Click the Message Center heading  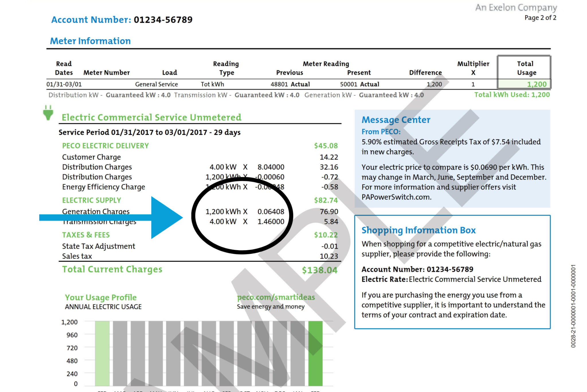396,120
